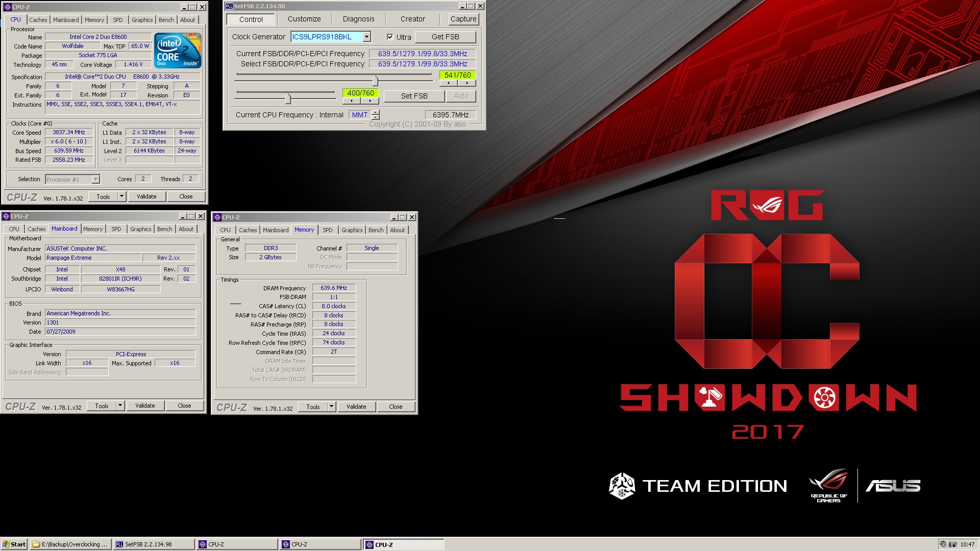Viewport: 980px width, 551px height.
Task: Click the upper FSB slider thumb
Action: coord(376,81)
